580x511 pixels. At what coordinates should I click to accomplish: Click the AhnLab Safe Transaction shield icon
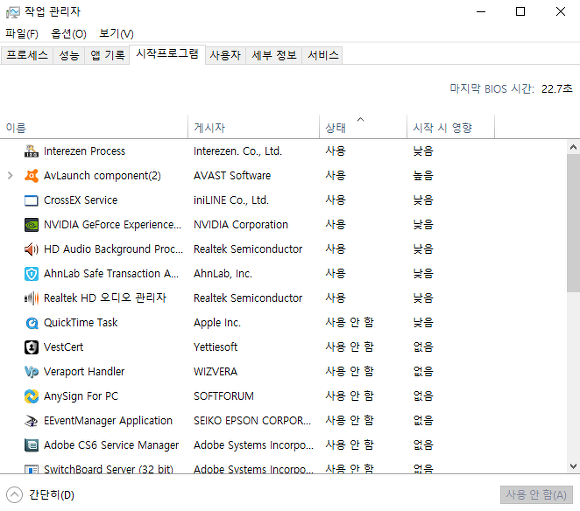31,274
